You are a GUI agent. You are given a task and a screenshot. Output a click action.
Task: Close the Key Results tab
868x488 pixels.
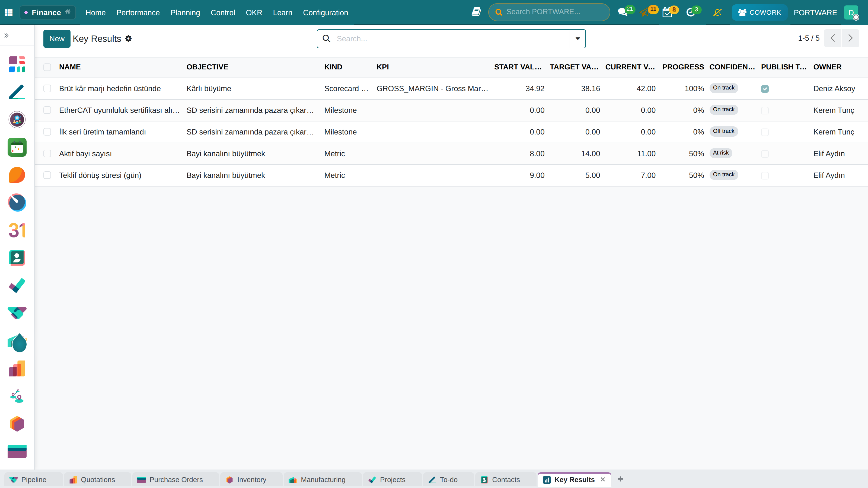[x=603, y=479]
